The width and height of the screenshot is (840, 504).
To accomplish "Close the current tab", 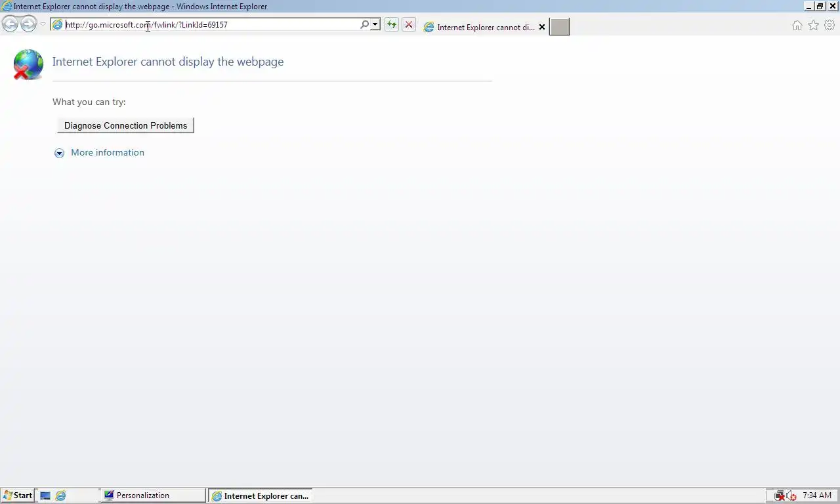I will 542,27.
